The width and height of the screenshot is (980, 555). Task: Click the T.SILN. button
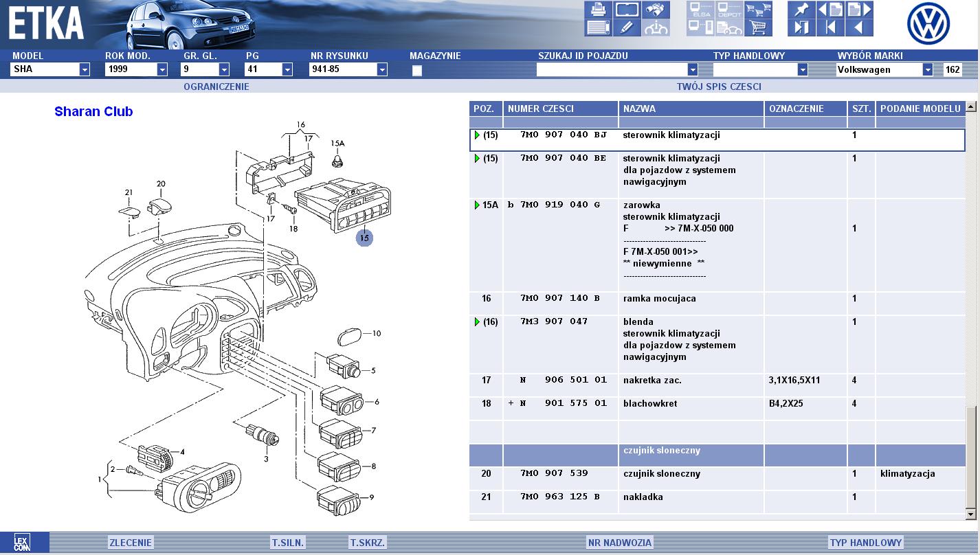[288, 543]
